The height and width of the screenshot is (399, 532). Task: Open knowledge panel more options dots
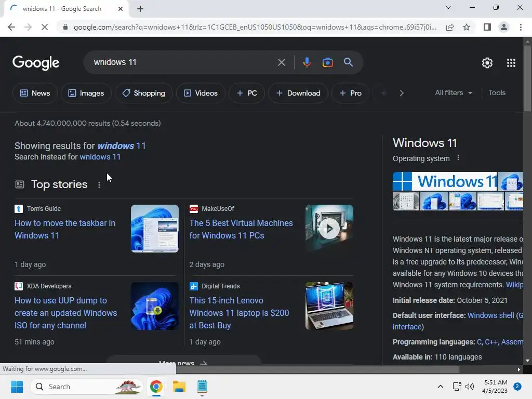tap(458, 158)
